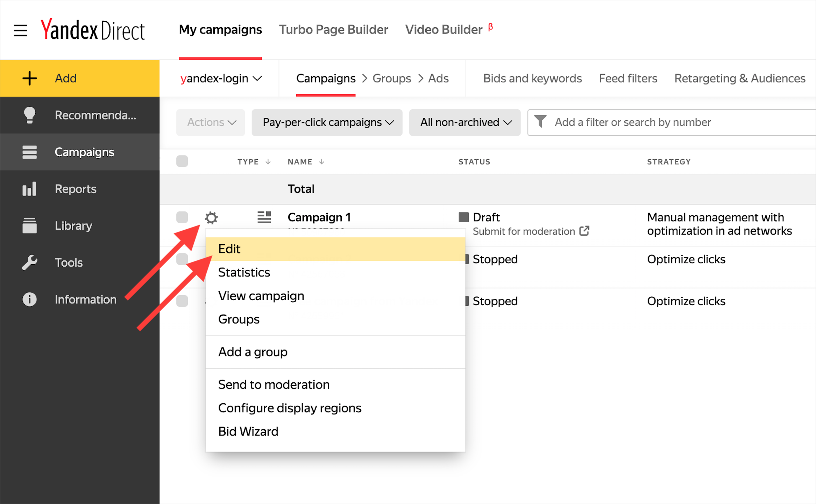Image resolution: width=816 pixels, height=504 pixels.
Task: Sort by NAME column arrow
Action: click(x=322, y=161)
